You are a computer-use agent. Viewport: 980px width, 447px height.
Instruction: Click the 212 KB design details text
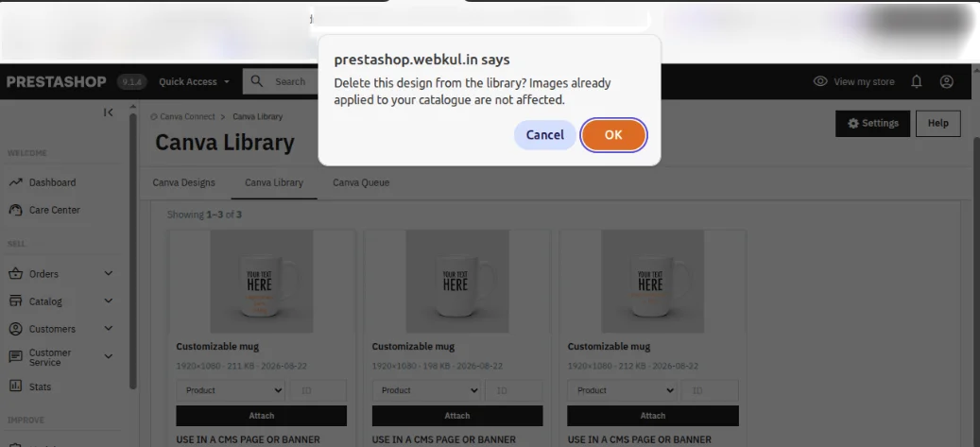point(633,367)
